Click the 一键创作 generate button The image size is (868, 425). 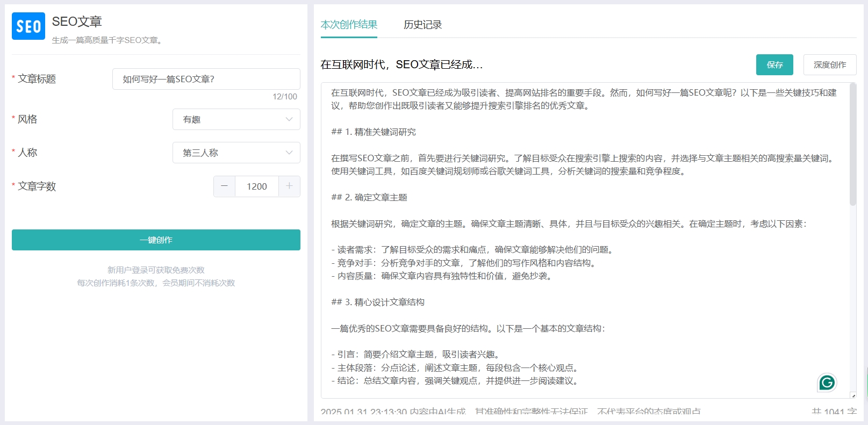click(x=156, y=240)
